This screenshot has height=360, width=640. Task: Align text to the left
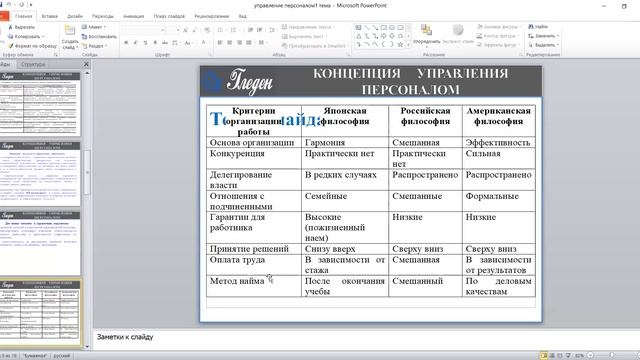pos(220,42)
